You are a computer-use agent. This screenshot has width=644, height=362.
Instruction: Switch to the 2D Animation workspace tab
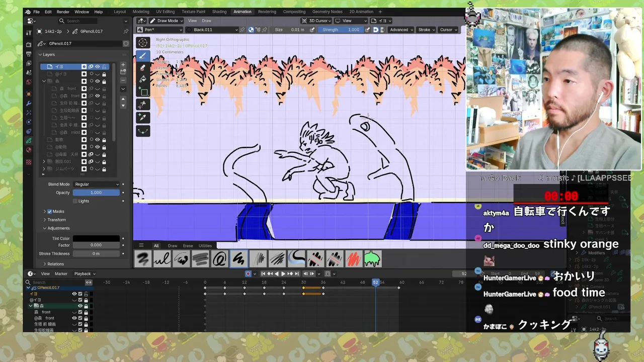(x=361, y=12)
